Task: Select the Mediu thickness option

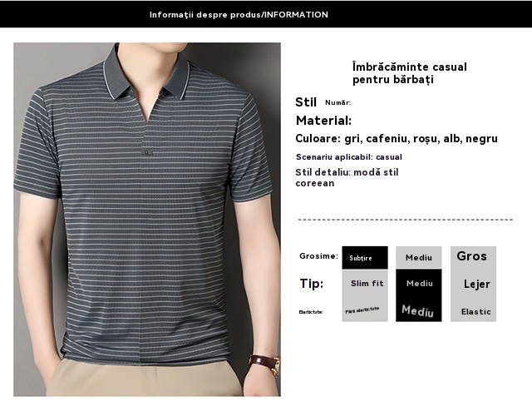Action: tap(418, 258)
